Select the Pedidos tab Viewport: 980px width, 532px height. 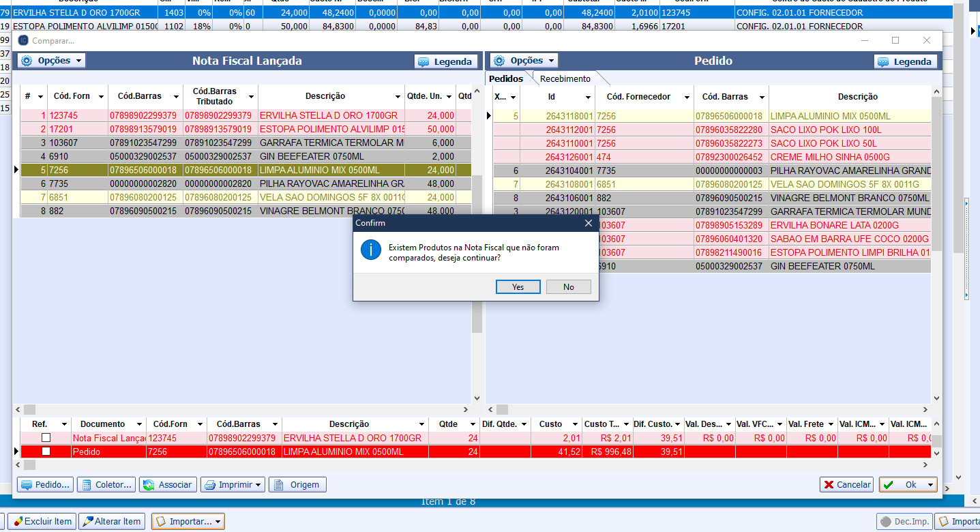click(506, 79)
